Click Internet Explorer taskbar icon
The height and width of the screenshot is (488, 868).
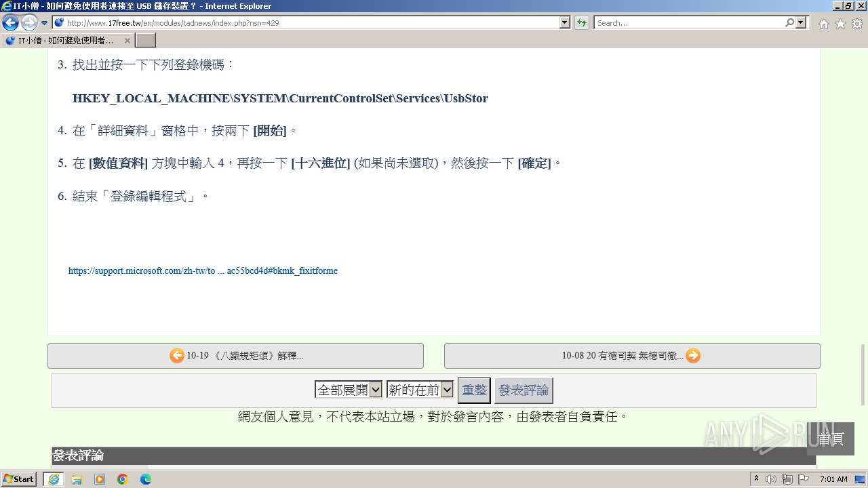(54, 479)
